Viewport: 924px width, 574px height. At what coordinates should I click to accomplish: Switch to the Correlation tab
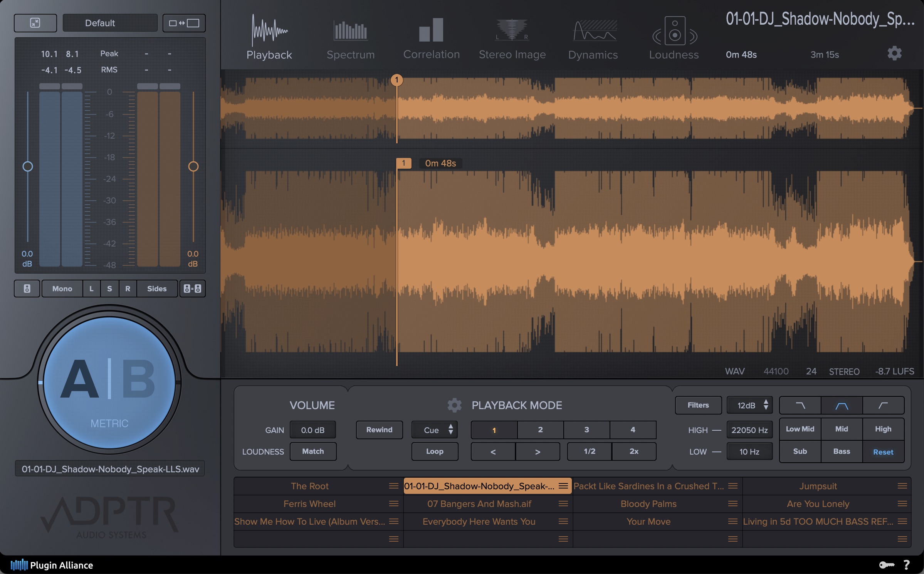pyautogui.click(x=432, y=39)
